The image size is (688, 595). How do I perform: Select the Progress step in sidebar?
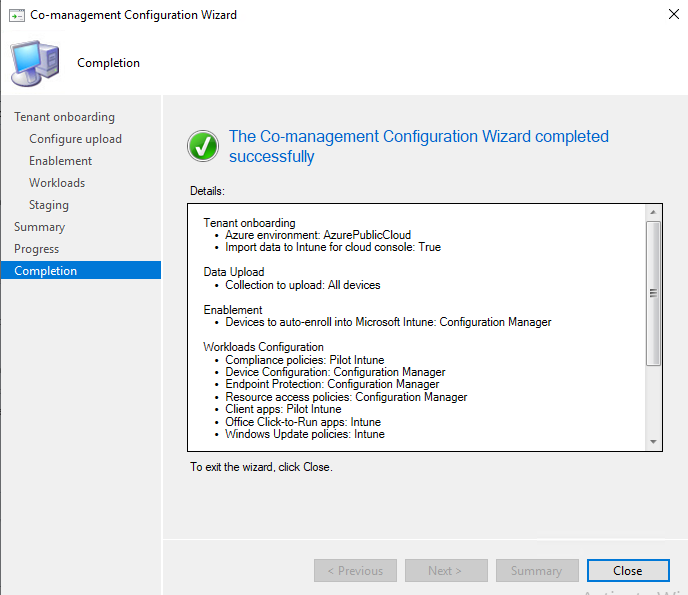click(x=36, y=249)
